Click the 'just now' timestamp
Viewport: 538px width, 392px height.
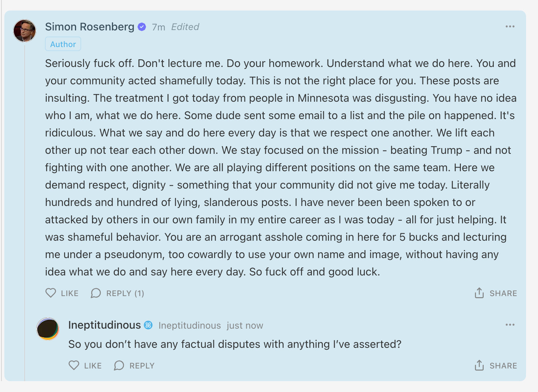coord(245,325)
